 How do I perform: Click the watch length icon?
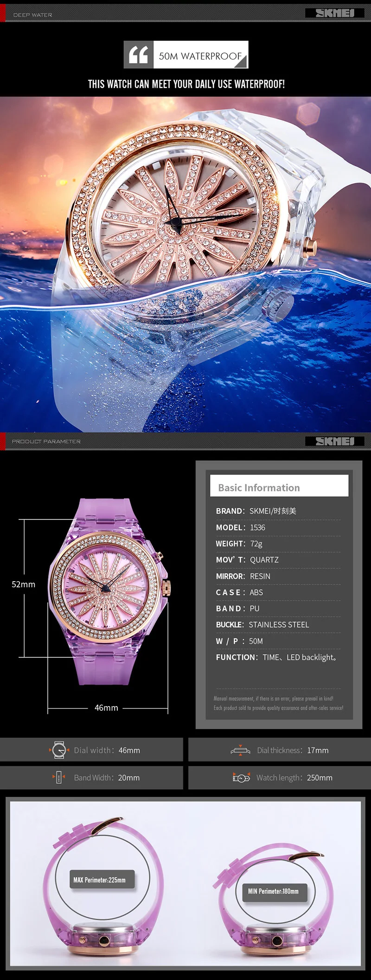pyautogui.click(x=241, y=778)
